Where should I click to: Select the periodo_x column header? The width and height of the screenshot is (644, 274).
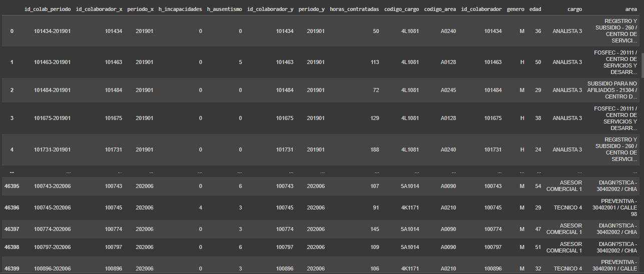coord(140,9)
